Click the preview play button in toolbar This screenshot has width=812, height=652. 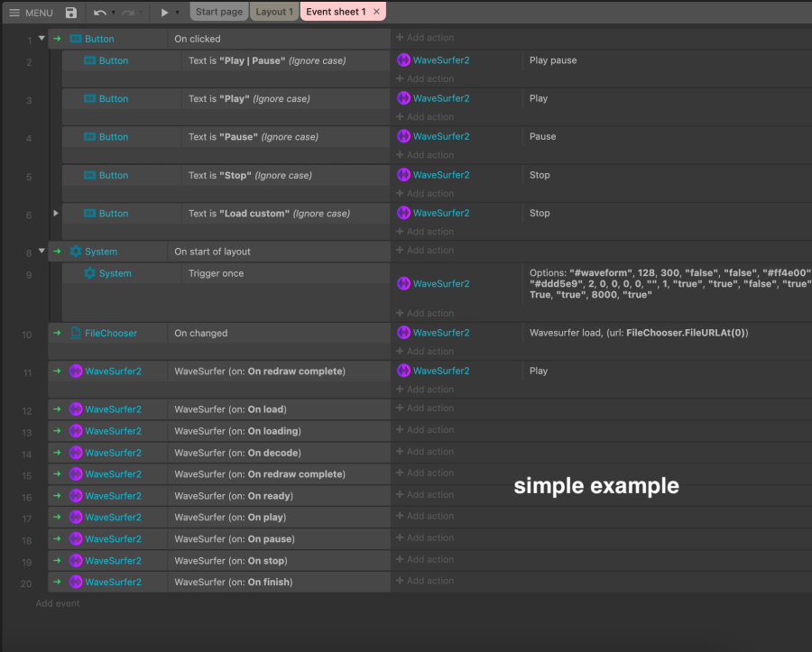(164, 13)
